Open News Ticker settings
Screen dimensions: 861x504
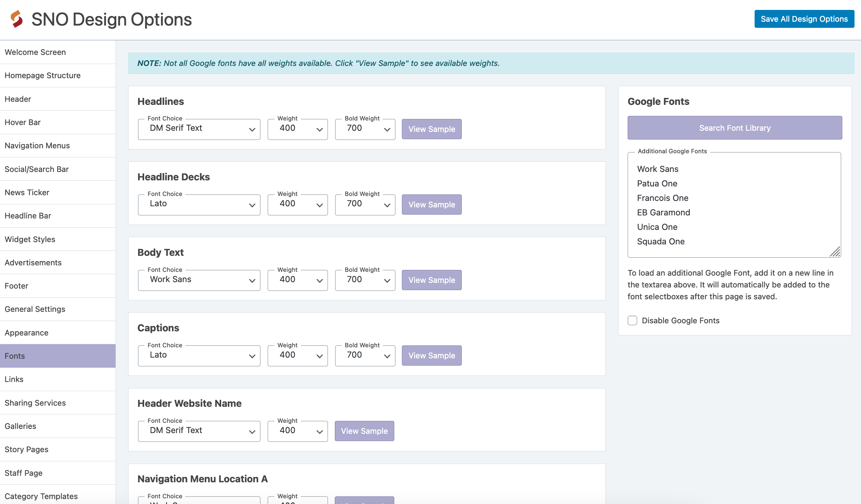pos(58,193)
